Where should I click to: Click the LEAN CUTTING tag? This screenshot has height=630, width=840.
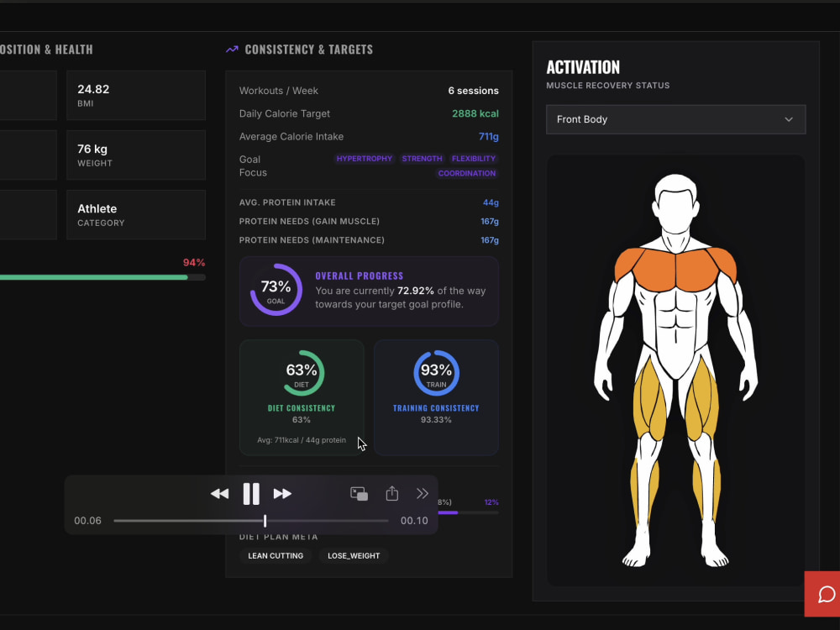[x=276, y=555]
